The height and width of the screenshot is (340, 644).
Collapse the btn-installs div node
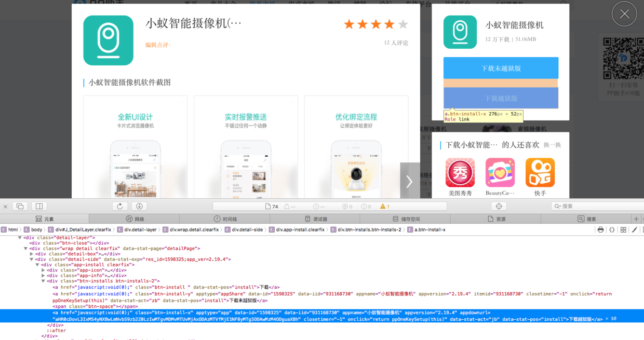click(43, 281)
